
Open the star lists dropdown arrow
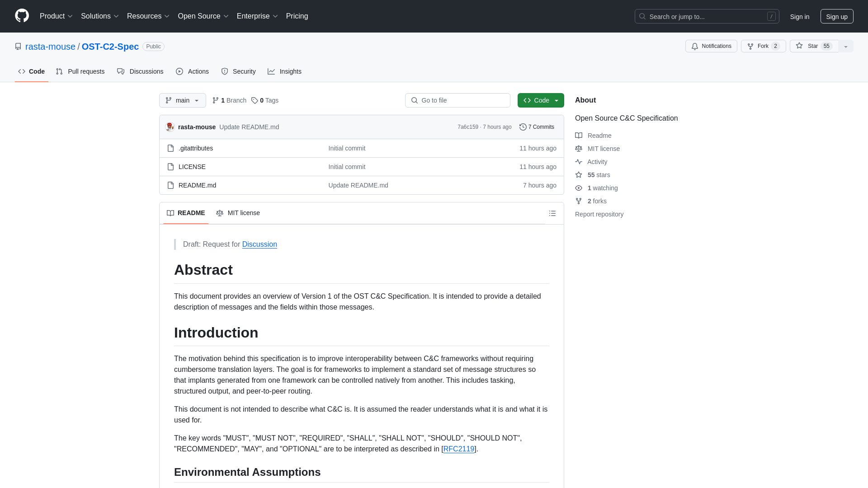tap(846, 46)
